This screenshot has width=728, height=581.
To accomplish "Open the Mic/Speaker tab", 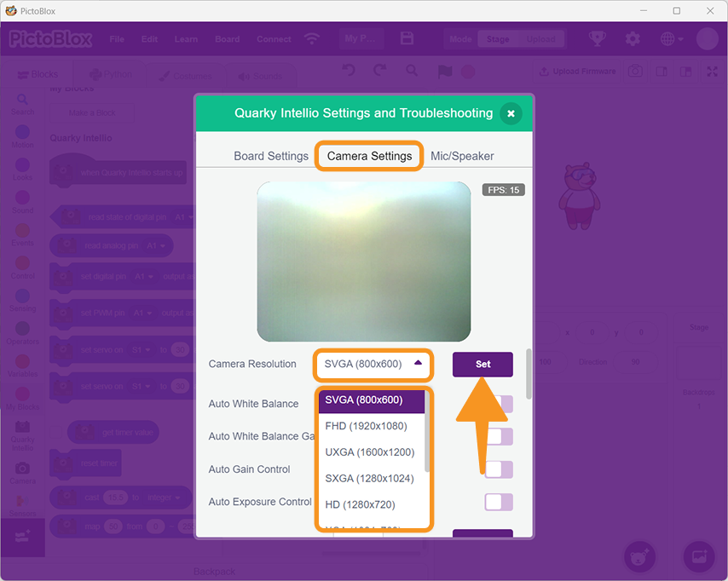I will tap(462, 156).
